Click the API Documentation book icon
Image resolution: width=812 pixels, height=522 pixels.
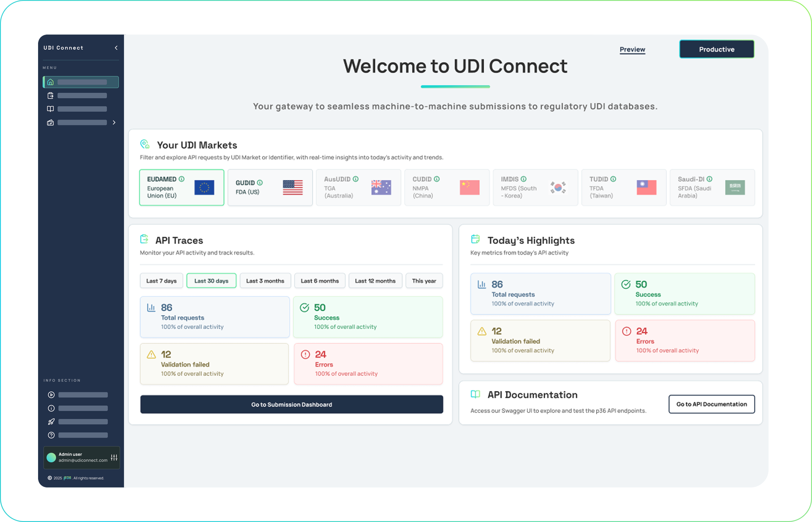tap(476, 394)
